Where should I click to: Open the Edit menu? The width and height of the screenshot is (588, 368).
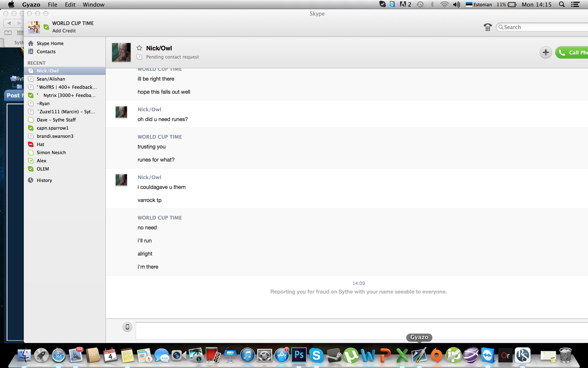[70, 4]
